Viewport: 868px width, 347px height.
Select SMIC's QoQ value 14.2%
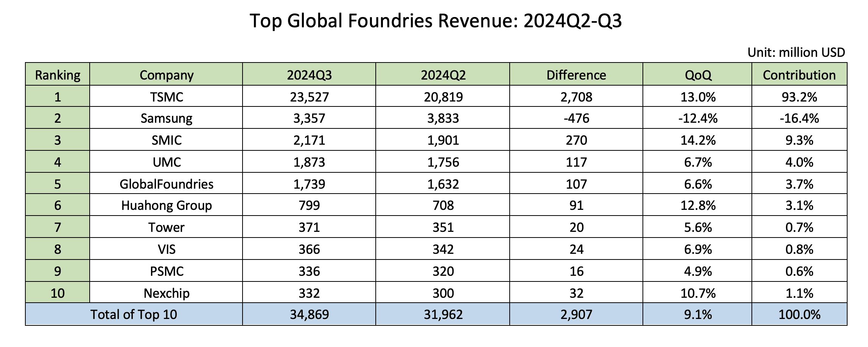698,140
